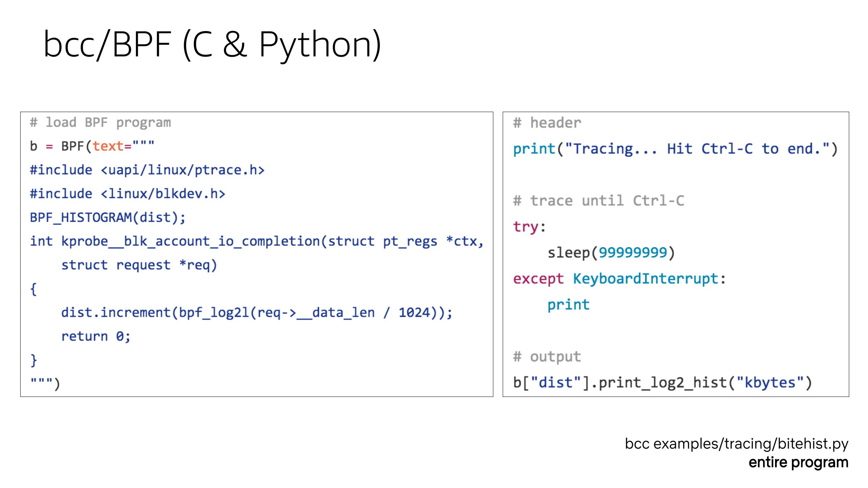Click the '# output' comment

point(547,357)
